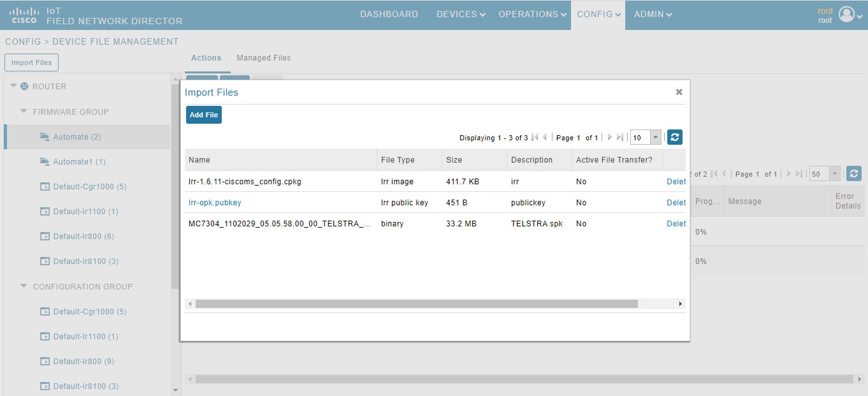Refresh the Import Files list
Image resolution: width=868 pixels, height=396 pixels.
pyautogui.click(x=675, y=137)
